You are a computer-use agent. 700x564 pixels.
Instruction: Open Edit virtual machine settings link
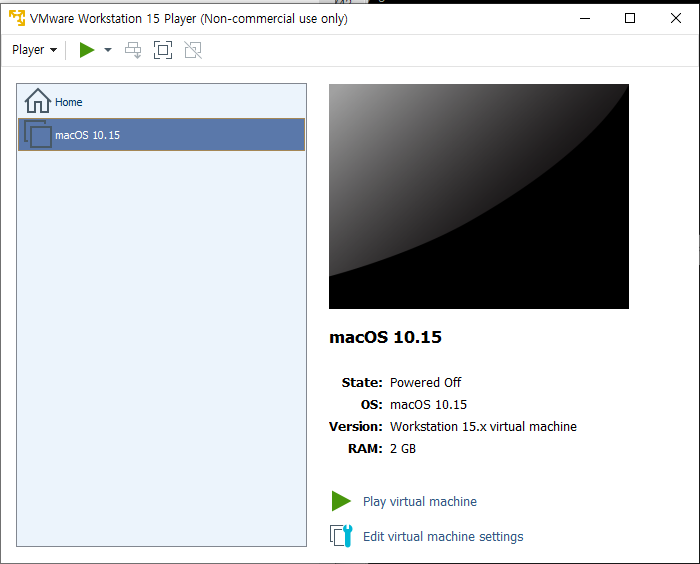click(443, 537)
